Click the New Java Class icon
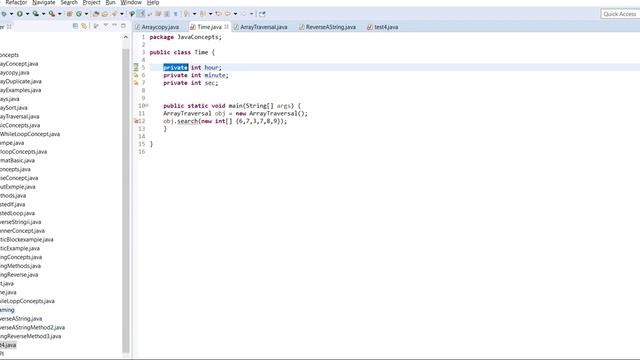 [79, 14]
